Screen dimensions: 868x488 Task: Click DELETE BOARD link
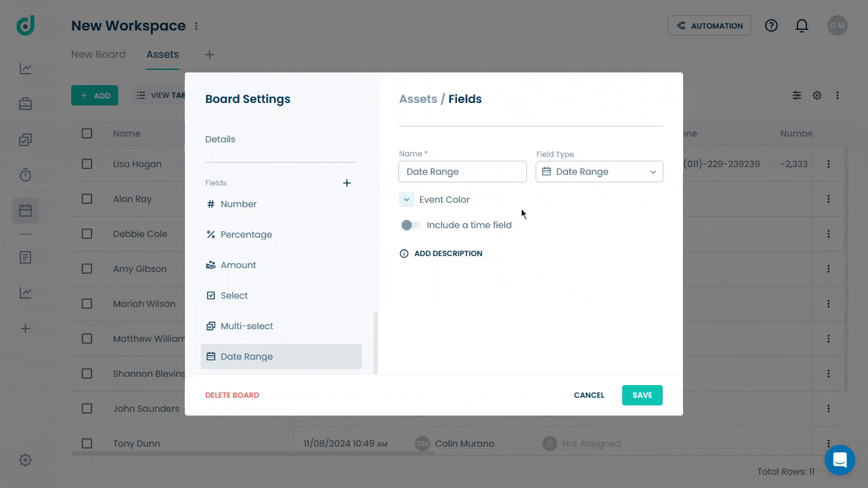pos(232,395)
